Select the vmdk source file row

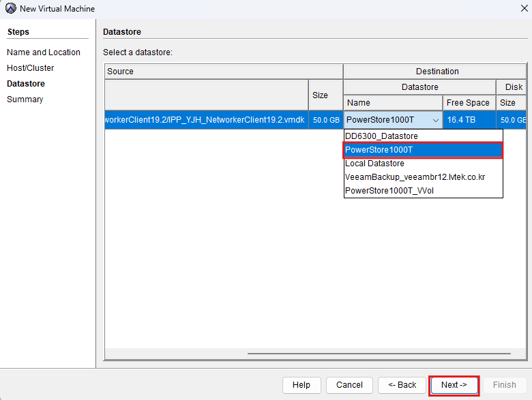point(207,120)
